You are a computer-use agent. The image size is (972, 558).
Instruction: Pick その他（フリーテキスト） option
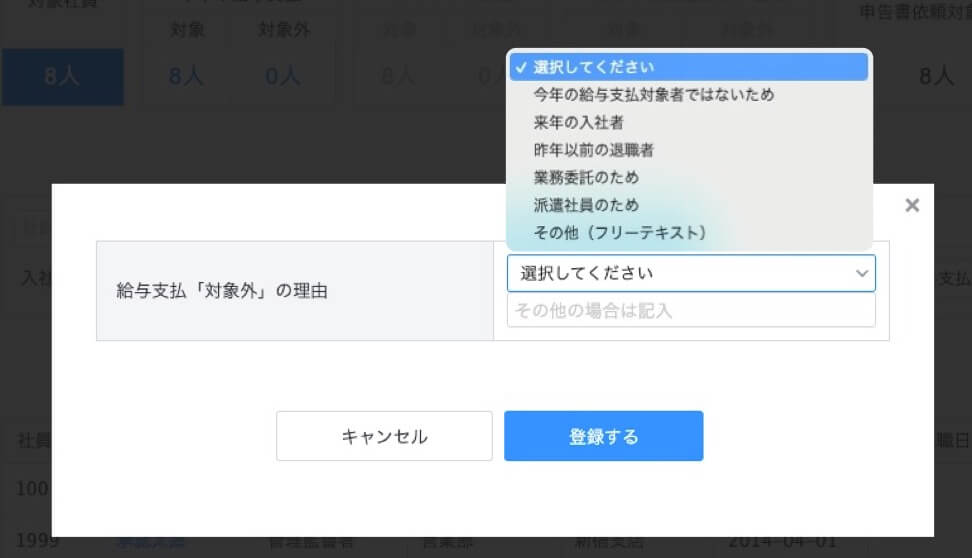coord(620,232)
